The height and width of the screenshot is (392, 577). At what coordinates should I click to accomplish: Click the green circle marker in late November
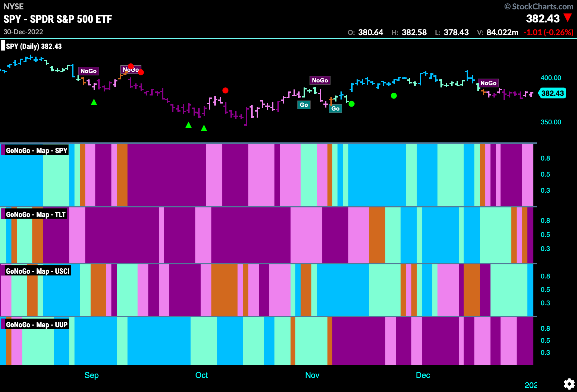click(x=394, y=96)
